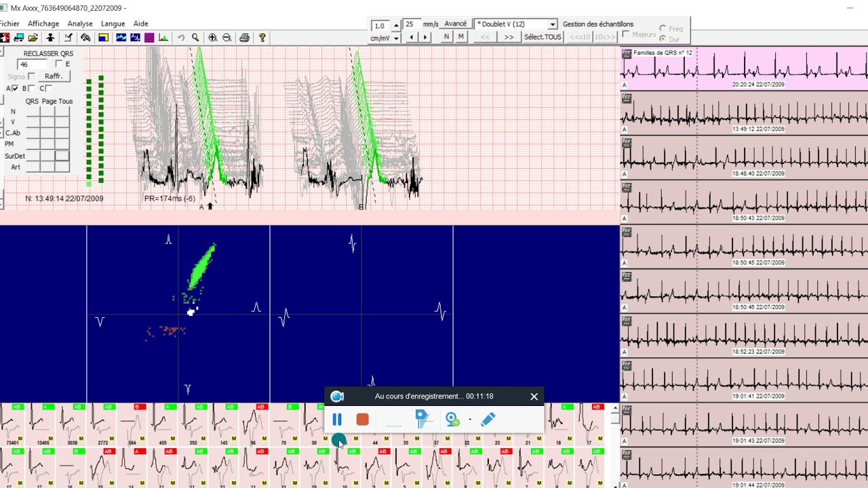Toggle the C checkbox
Screen dimensions: 868x488
click(48, 88)
